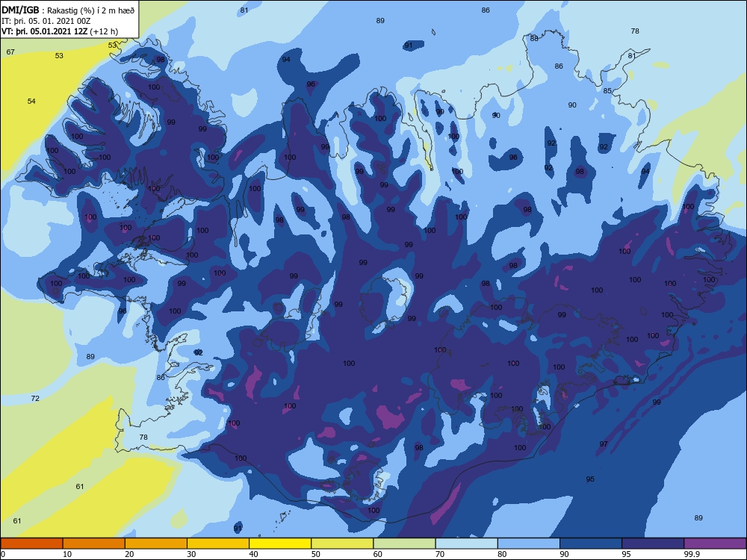The width and height of the screenshot is (747, 560).
Task: Click the 88 humidity value on the map
Action: pyautogui.click(x=535, y=39)
